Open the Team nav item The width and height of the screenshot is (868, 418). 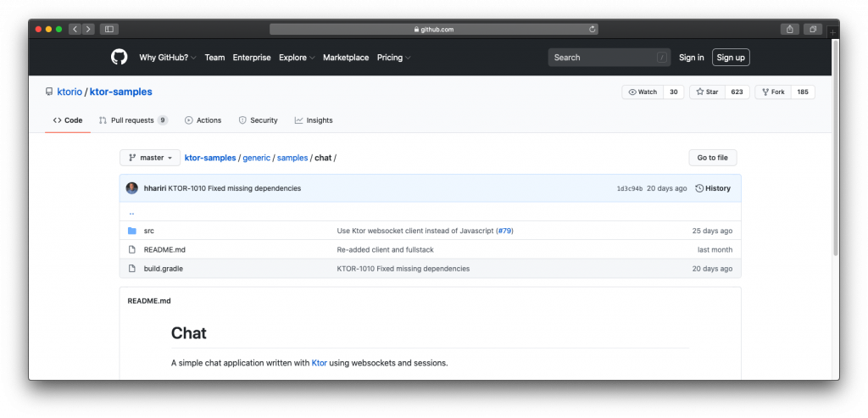[x=214, y=58]
